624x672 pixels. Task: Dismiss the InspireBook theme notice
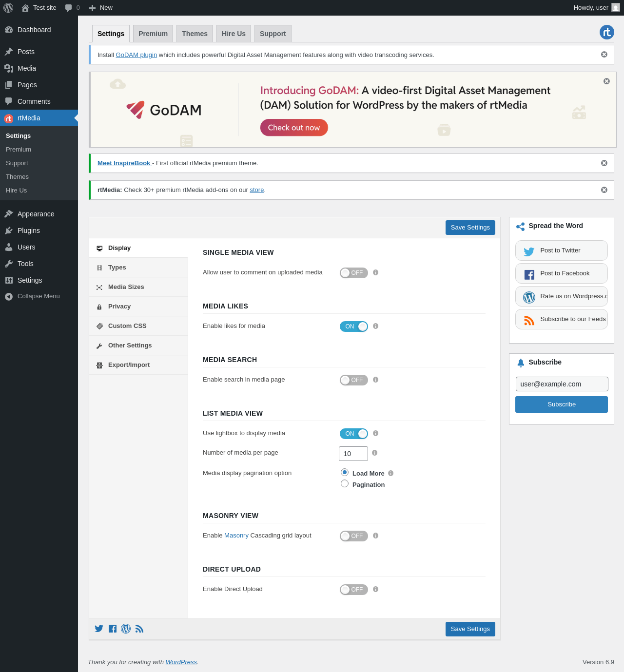pyautogui.click(x=604, y=163)
